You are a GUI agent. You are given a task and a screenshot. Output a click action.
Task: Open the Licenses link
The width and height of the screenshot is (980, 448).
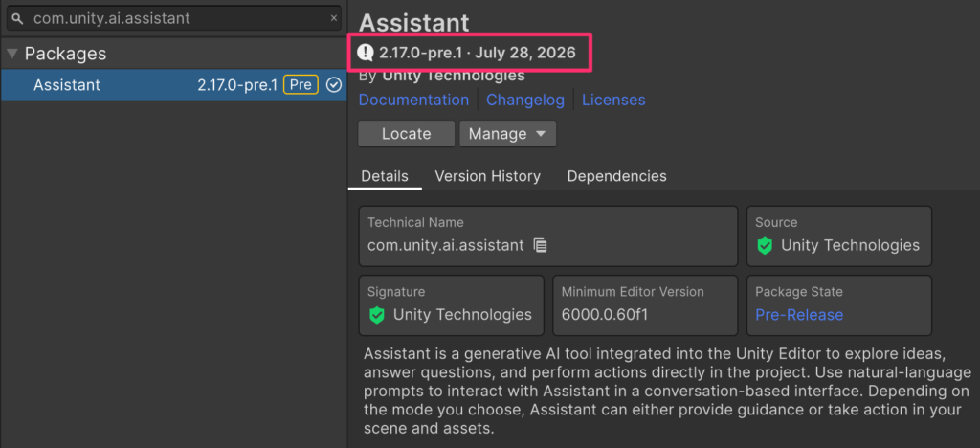click(613, 100)
